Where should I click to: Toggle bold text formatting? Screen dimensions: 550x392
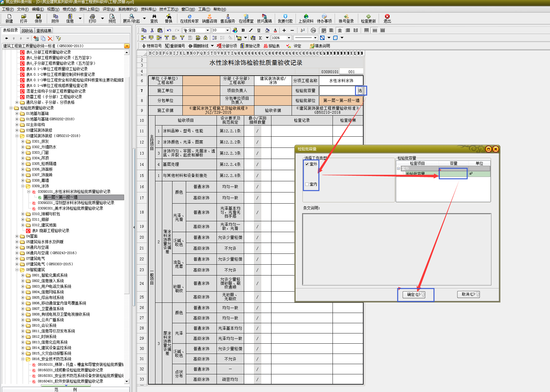[x=243, y=30]
